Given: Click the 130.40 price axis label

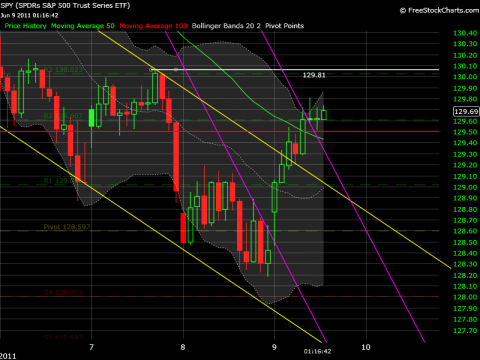Looking at the screenshot, I should coord(465,33).
